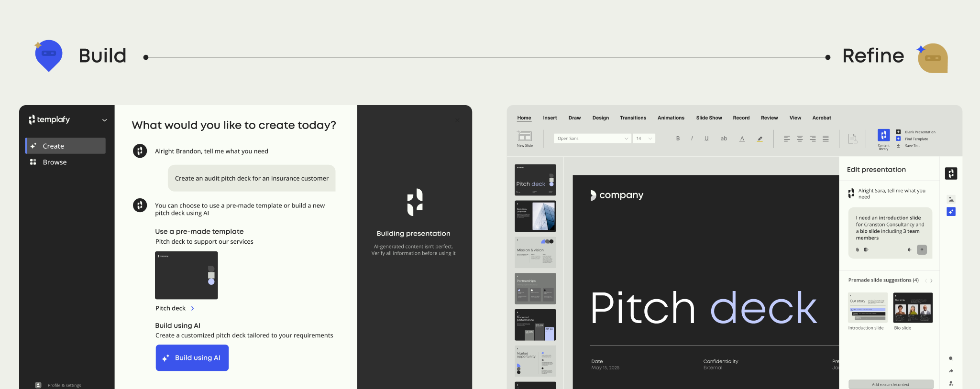Viewport: 980px width, 389px height.
Task: Justify the text alignment
Action: [x=826, y=139]
